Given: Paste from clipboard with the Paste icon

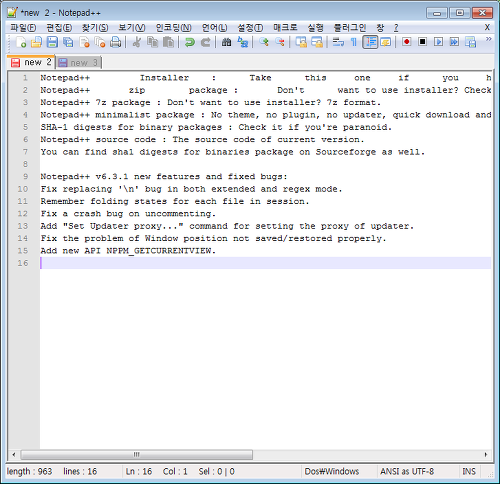Looking at the screenshot, I should [169, 42].
